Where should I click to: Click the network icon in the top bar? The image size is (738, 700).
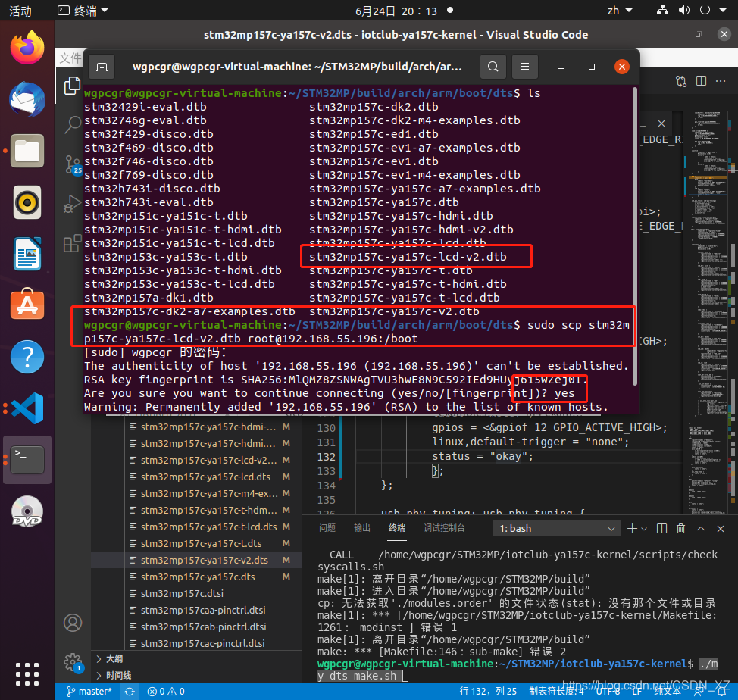point(662,10)
